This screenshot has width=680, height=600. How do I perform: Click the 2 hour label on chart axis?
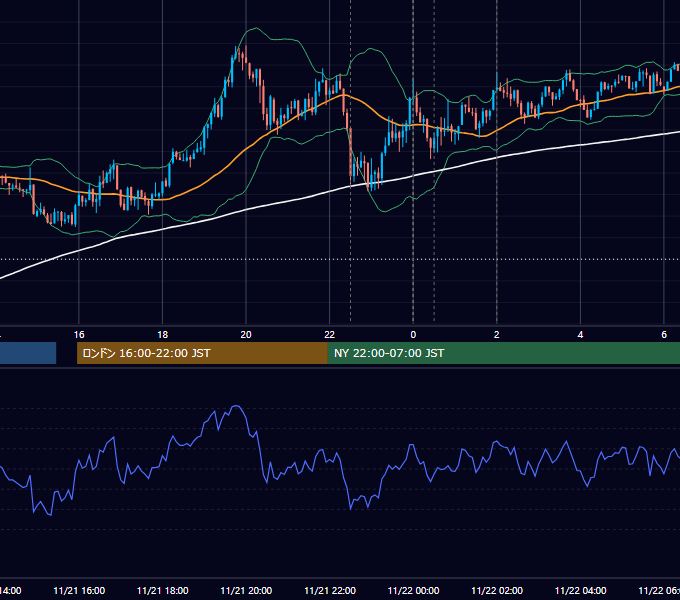tap(497, 335)
